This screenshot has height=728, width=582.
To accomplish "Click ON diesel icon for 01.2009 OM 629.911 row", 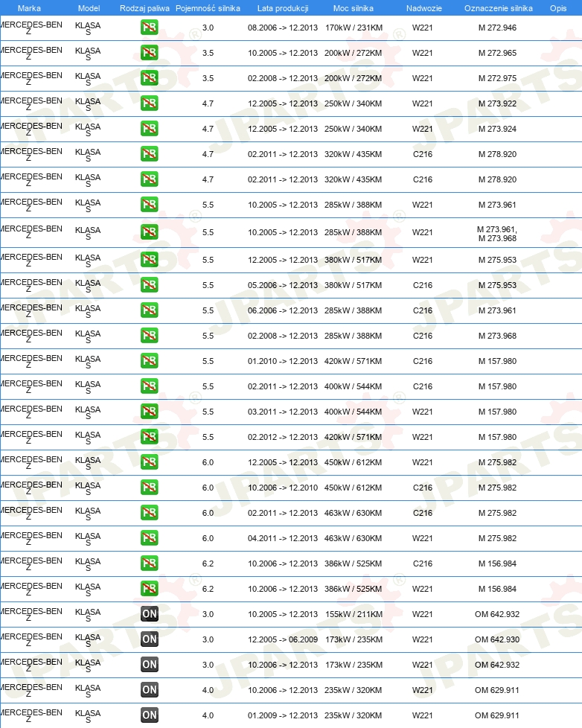I will pos(150,715).
